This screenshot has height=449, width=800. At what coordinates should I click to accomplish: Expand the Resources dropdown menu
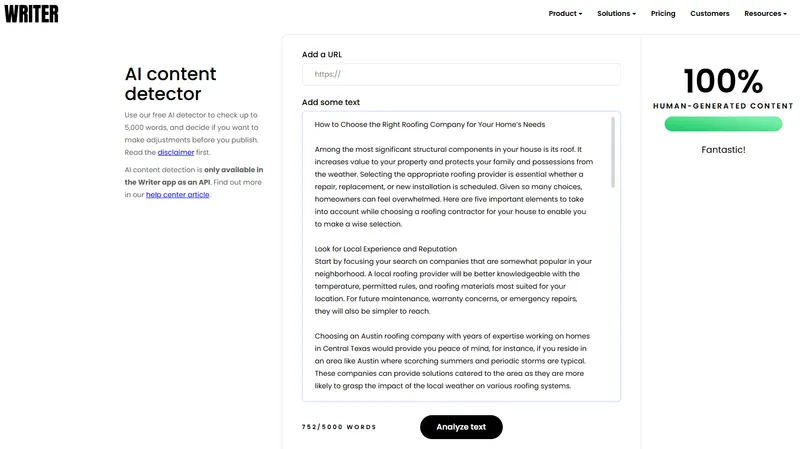pyautogui.click(x=766, y=14)
